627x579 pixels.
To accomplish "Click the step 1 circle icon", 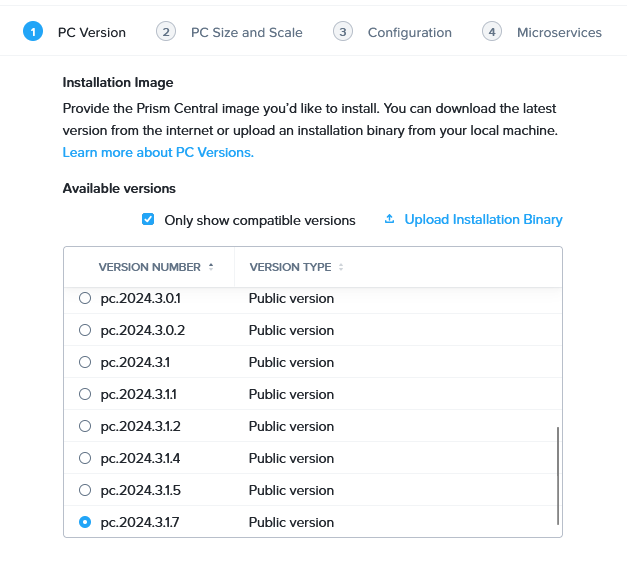I will click(33, 32).
